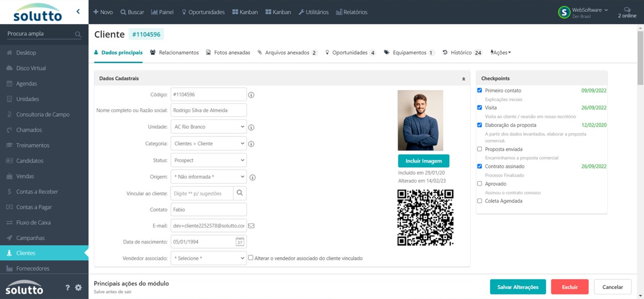Click the Incluir Imagem button
Image resolution: width=644 pixels, height=299 pixels.
coord(424,161)
